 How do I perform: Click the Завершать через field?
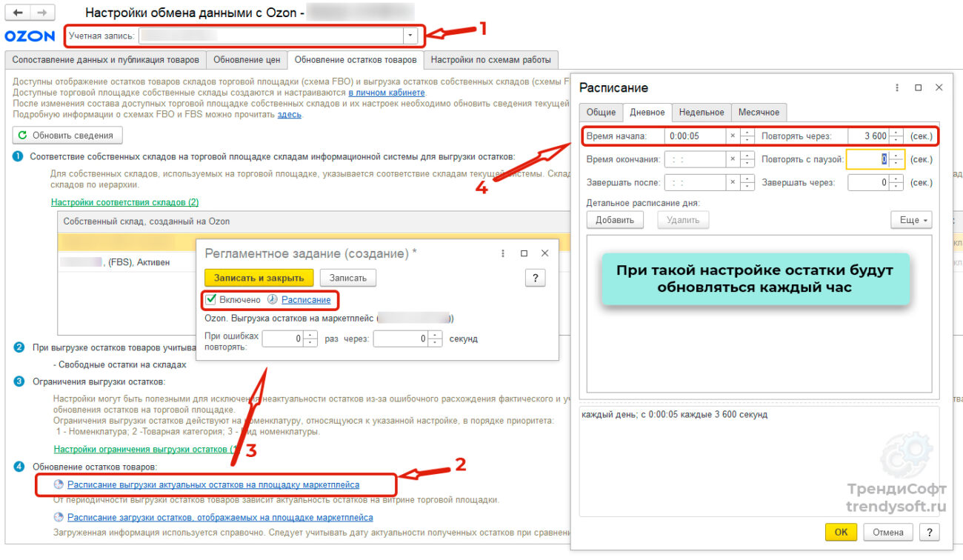coord(868,182)
